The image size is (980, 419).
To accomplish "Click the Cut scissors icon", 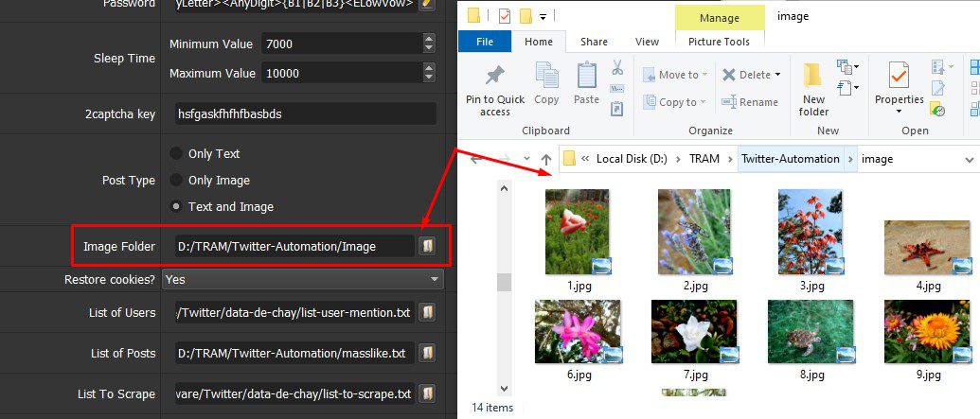I will coord(617,67).
